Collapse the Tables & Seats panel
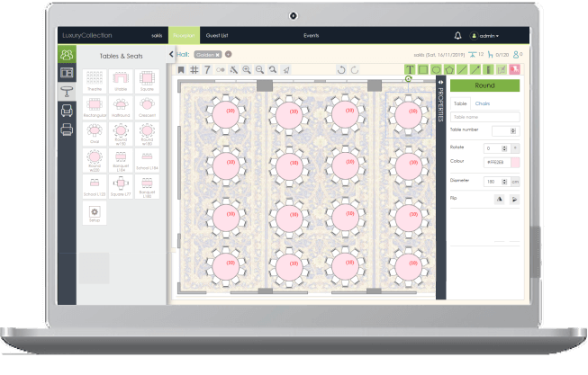The image size is (588, 375). point(171,54)
